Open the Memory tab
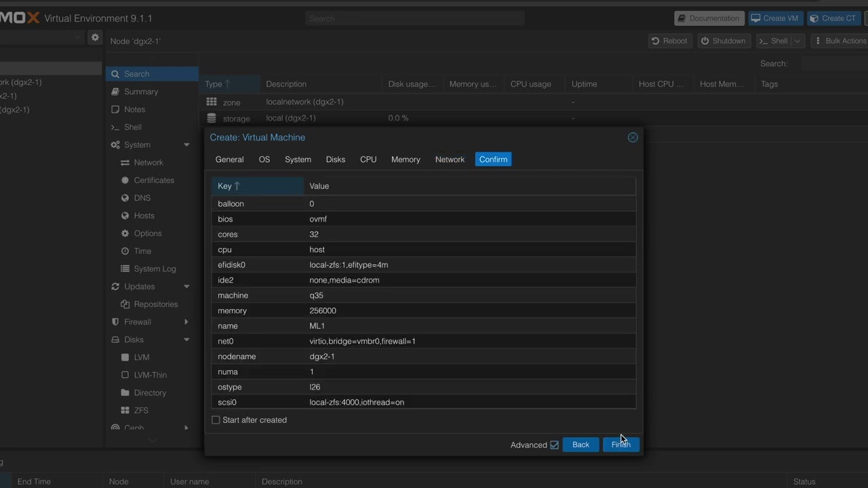 coord(406,159)
